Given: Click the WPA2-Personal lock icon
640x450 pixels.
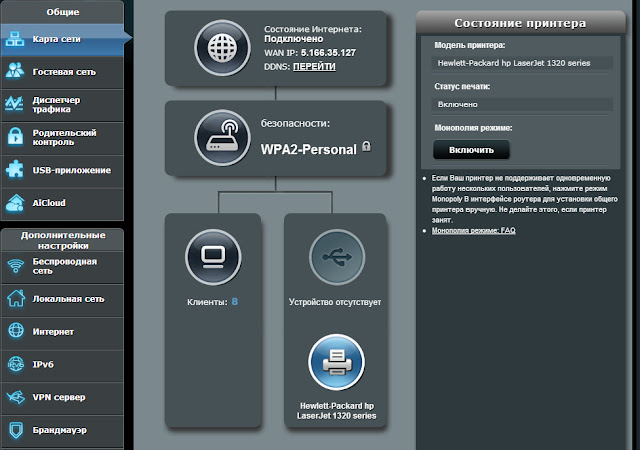Looking at the screenshot, I should 367,146.
